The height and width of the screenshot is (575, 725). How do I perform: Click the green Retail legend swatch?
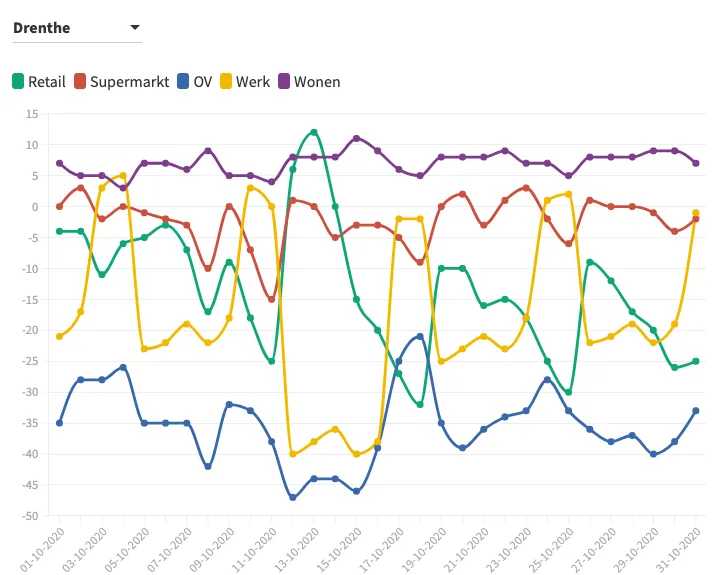click(x=18, y=81)
